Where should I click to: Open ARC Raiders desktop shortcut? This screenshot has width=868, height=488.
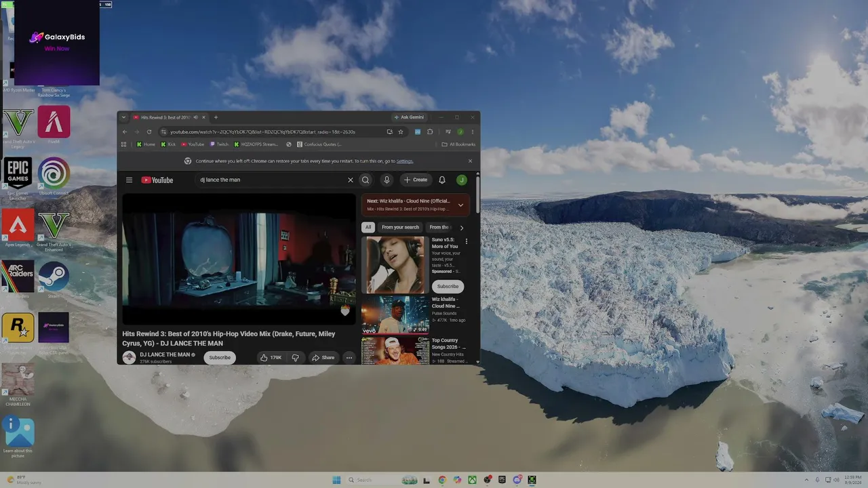click(18, 280)
